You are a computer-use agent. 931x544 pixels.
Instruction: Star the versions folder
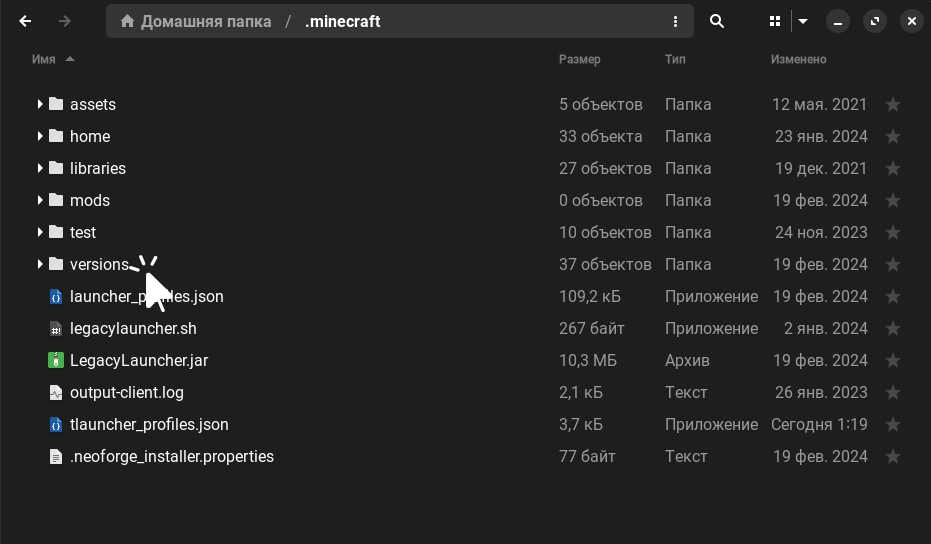point(892,265)
